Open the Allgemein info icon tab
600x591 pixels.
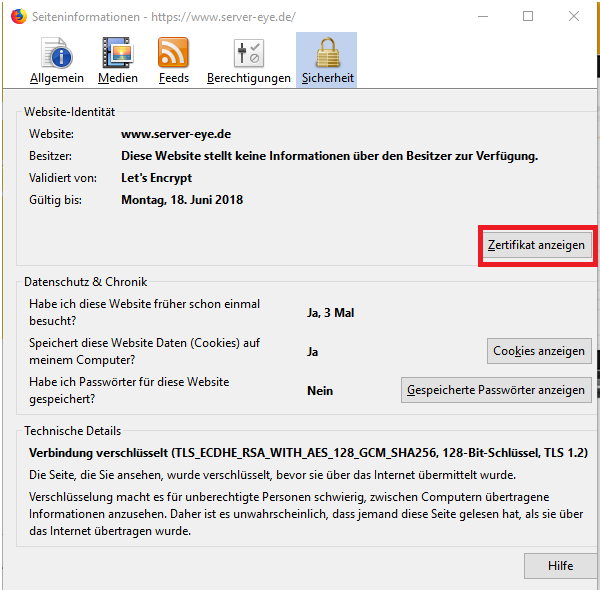tap(57, 61)
